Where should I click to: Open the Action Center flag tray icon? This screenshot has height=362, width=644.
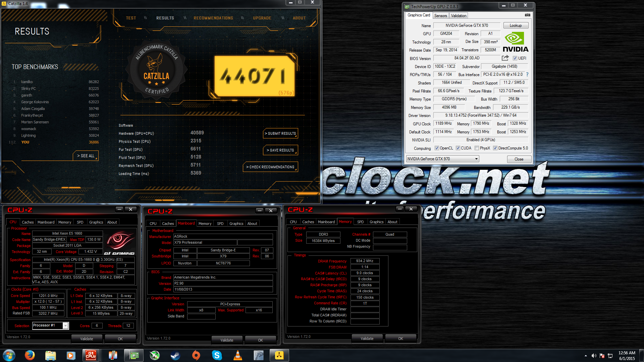tap(602, 356)
